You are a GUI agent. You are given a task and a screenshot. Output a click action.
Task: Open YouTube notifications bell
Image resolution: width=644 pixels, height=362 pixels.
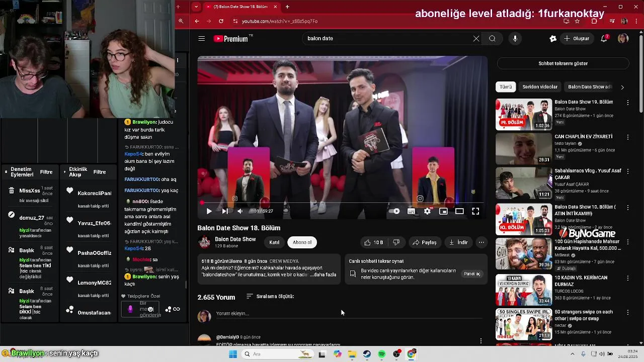coord(605,38)
